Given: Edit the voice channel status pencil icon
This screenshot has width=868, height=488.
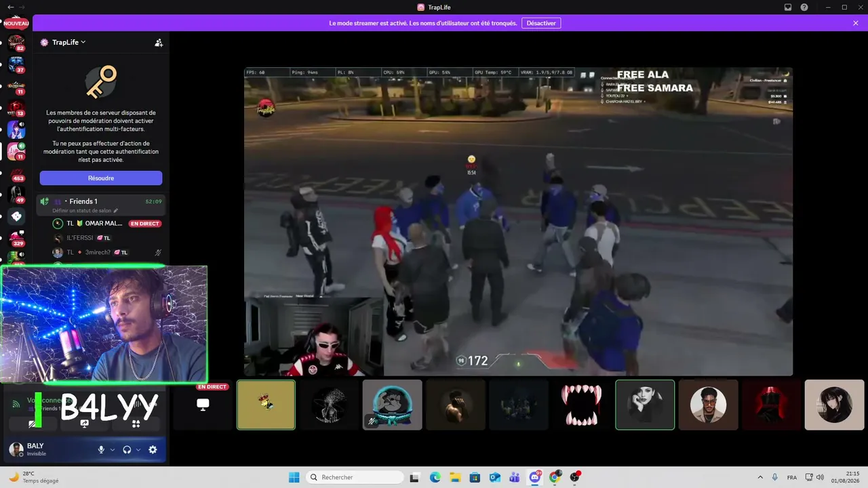Looking at the screenshot, I should [115, 211].
